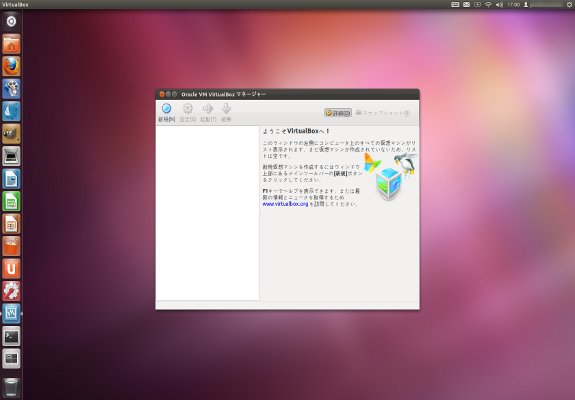Open the Pidgin messenger launcher icon

(x=11, y=89)
